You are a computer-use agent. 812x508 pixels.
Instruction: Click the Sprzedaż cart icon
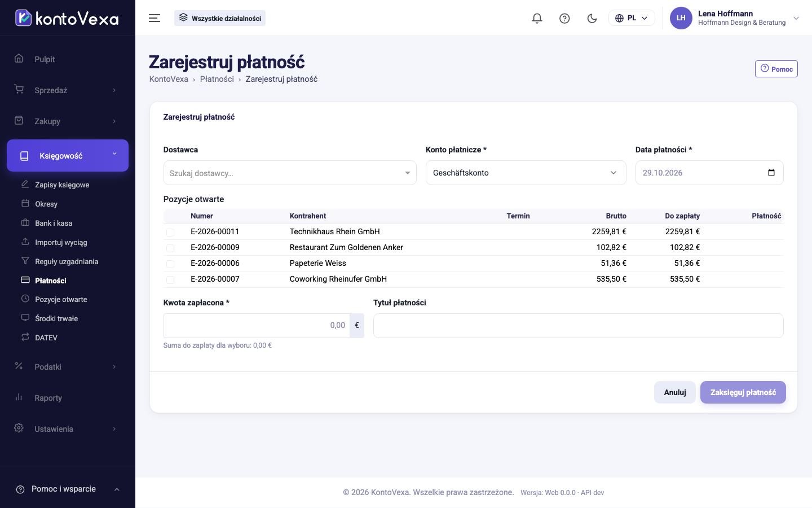[19, 90]
